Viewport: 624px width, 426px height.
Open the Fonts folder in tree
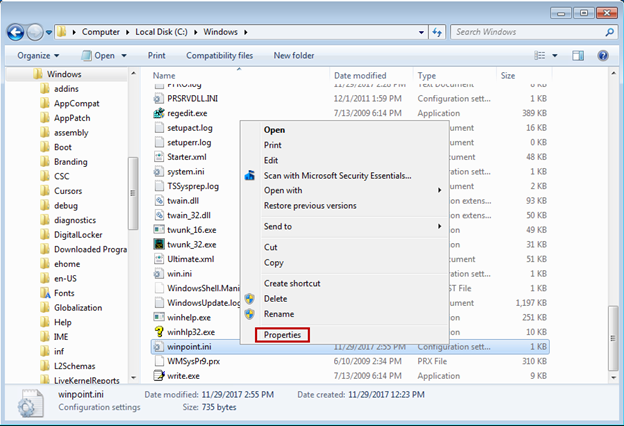click(64, 293)
